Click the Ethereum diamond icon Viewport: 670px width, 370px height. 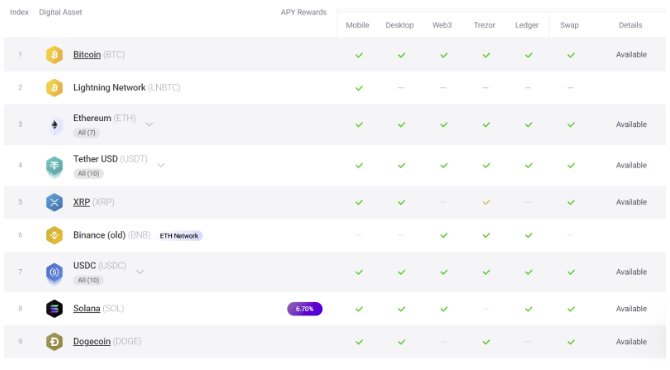point(54,125)
